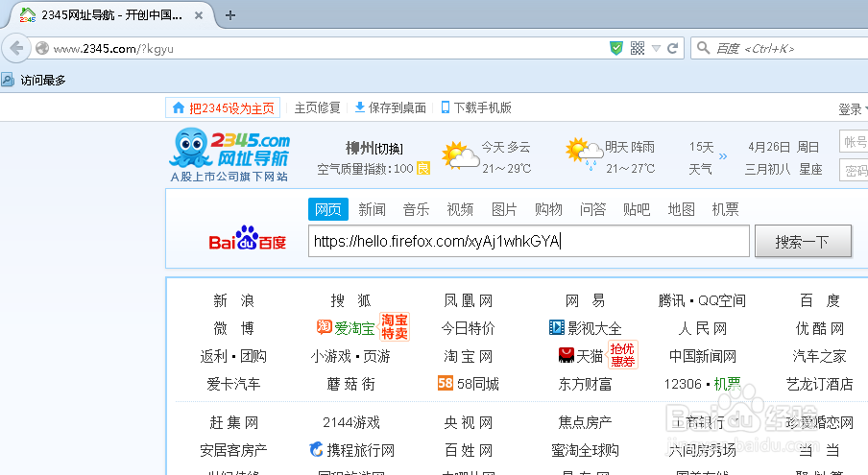Image resolution: width=868 pixels, height=475 pixels.
Task: Select the 贴吧 search tab
Action: tap(637, 209)
